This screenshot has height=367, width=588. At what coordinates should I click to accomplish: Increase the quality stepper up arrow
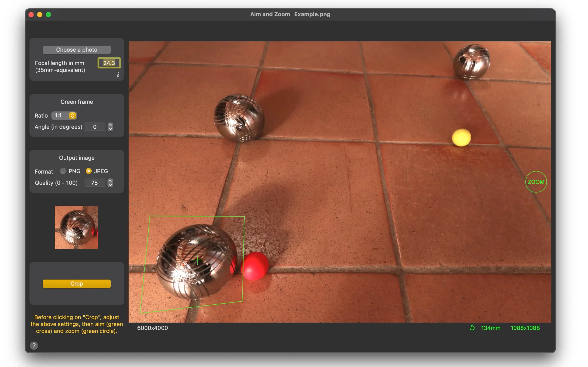[110, 181]
